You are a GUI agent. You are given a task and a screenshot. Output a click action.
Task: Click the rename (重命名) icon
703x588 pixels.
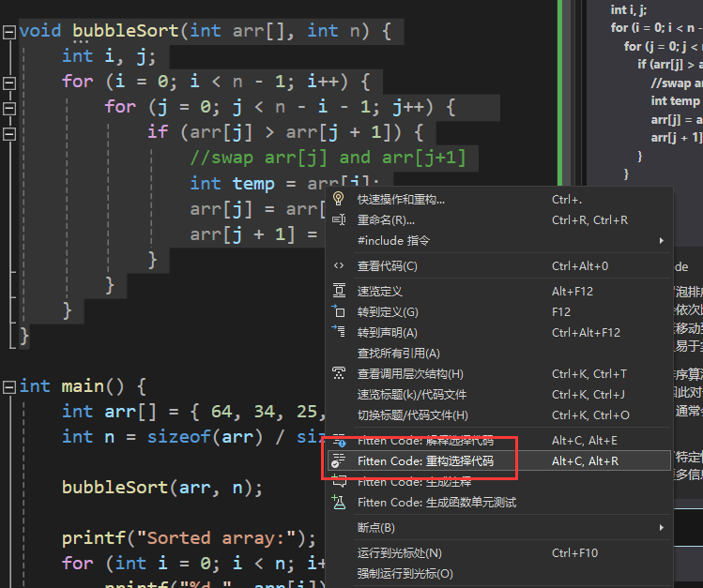pos(339,219)
